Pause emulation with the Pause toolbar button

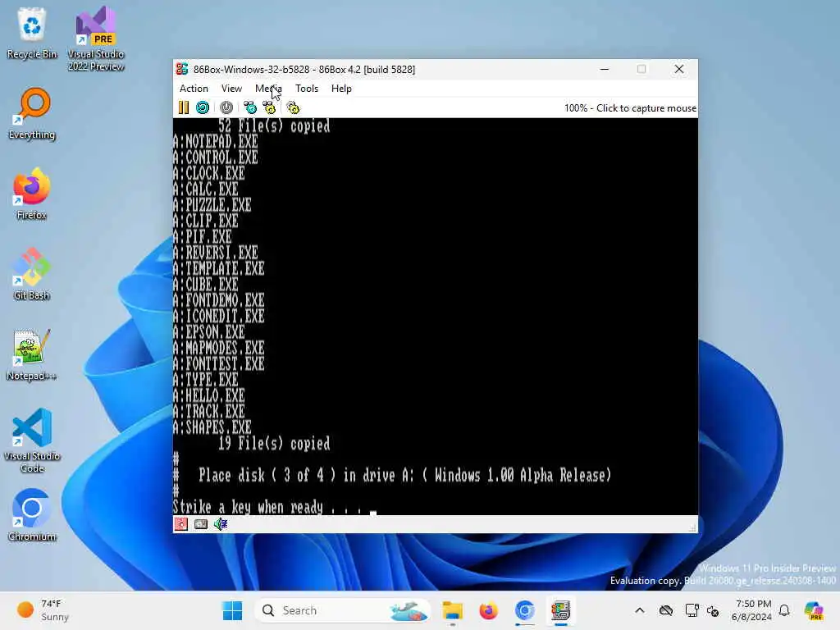183,107
